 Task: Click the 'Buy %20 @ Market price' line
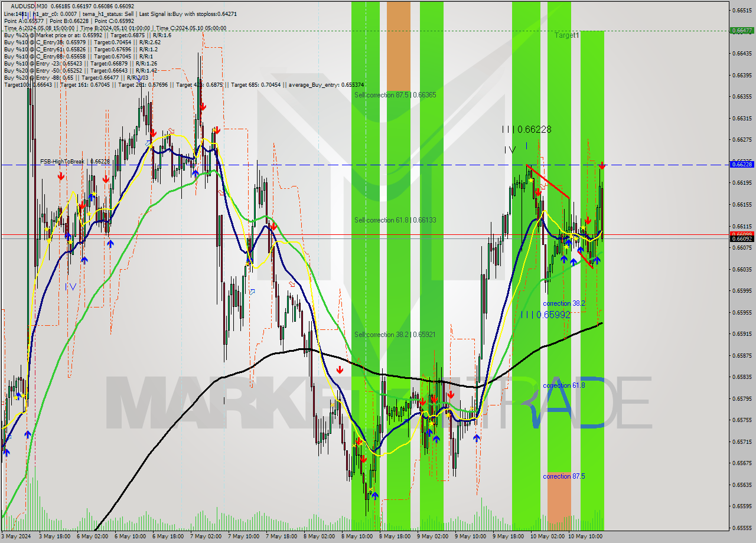[87, 35]
